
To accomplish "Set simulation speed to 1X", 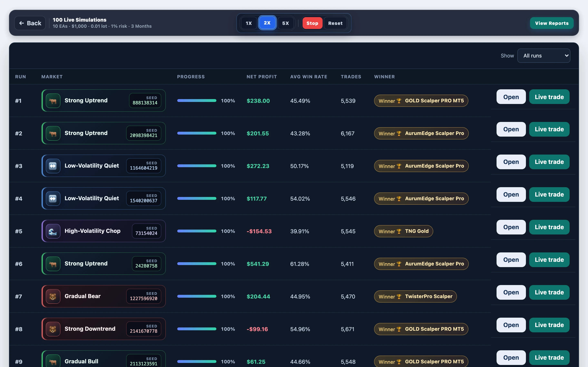I will click(x=249, y=23).
